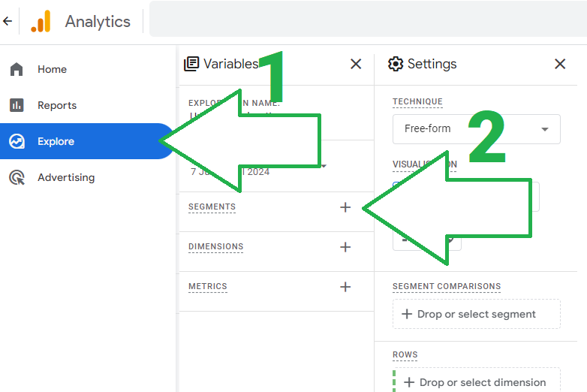The height and width of the screenshot is (392, 587).
Task: Close the Settings panel
Action: tap(560, 64)
